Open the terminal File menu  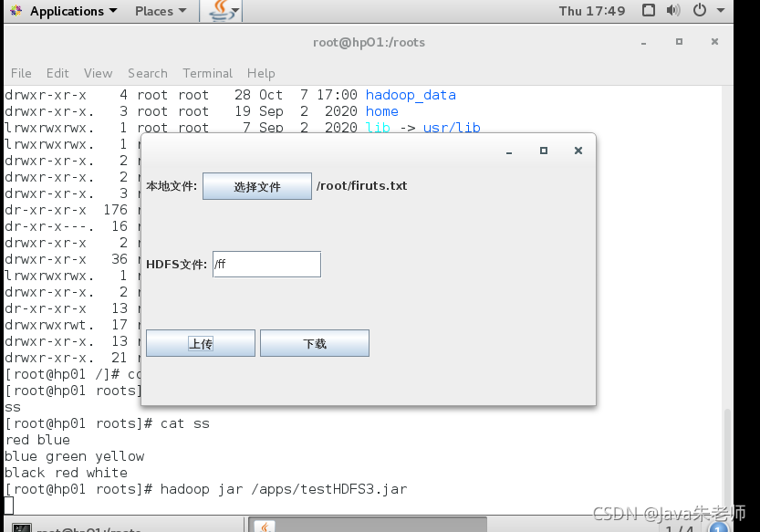21,73
